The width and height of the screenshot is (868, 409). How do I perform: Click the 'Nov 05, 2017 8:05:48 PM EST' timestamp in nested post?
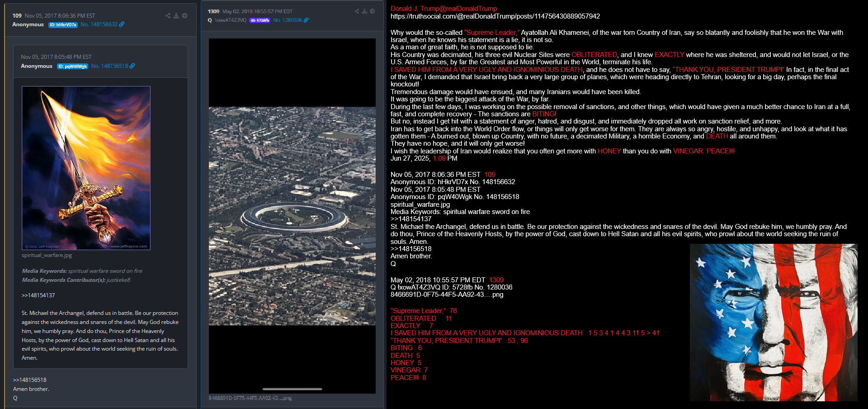pyautogui.click(x=56, y=57)
